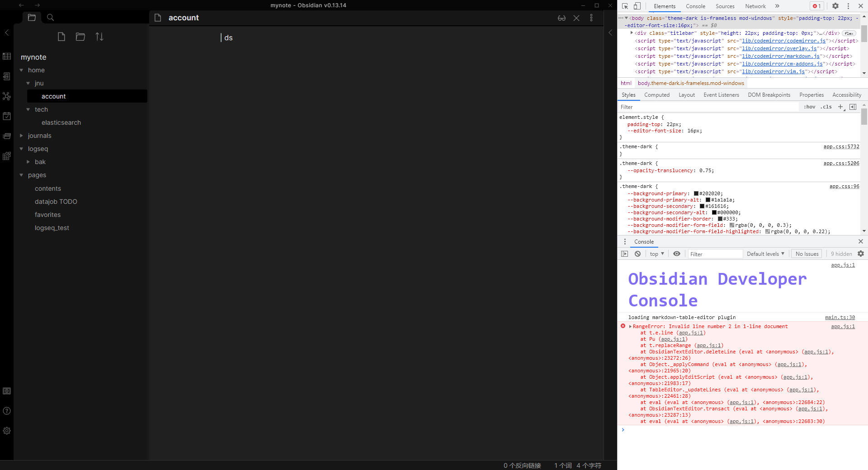Switch to the Network tab in DevTools
The width and height of the screenshot is (868, 470).
(x=755, y=6)
